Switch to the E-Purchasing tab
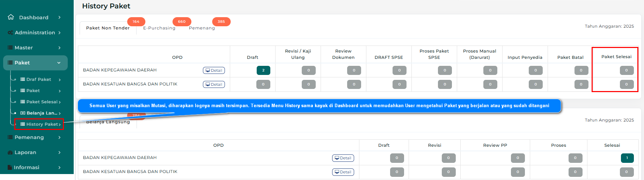Screen dimensions: 644x180 159,28
